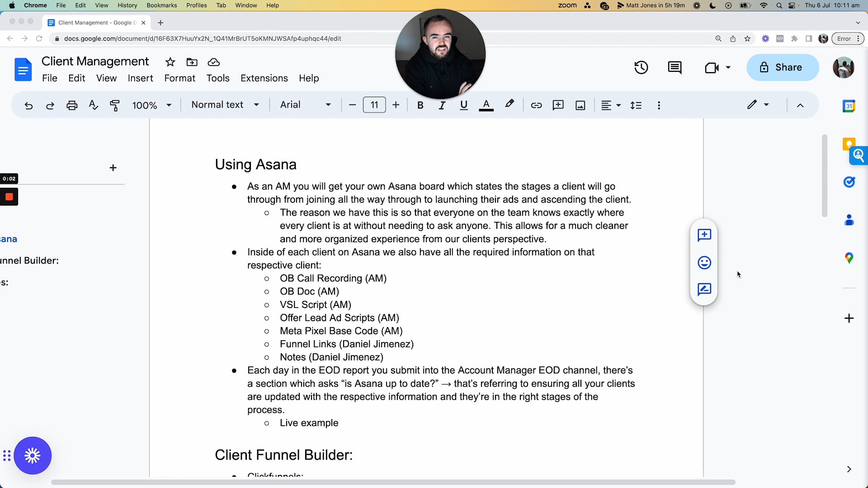Add comment button in document margin

point(704,235)
